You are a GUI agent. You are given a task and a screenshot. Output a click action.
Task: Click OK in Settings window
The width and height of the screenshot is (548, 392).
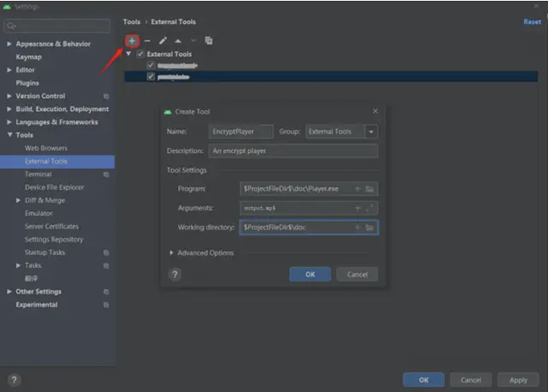tap(423, 380)
